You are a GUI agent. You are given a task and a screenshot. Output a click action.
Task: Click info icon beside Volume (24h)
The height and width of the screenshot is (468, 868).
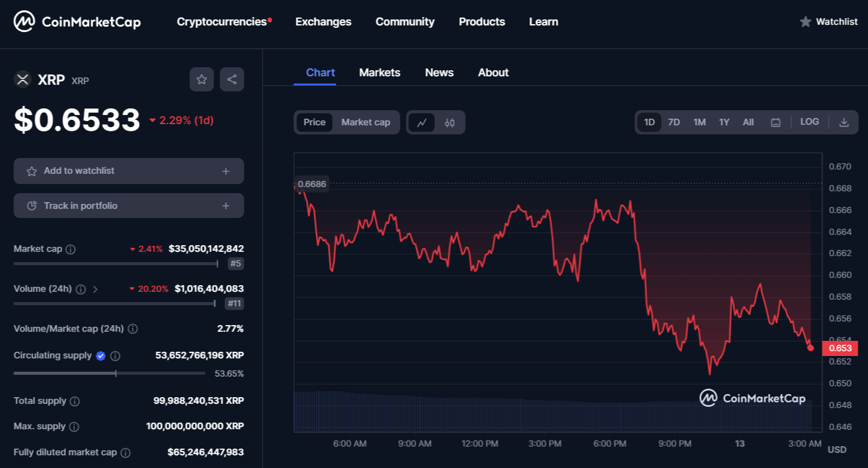tap(81, 289)
